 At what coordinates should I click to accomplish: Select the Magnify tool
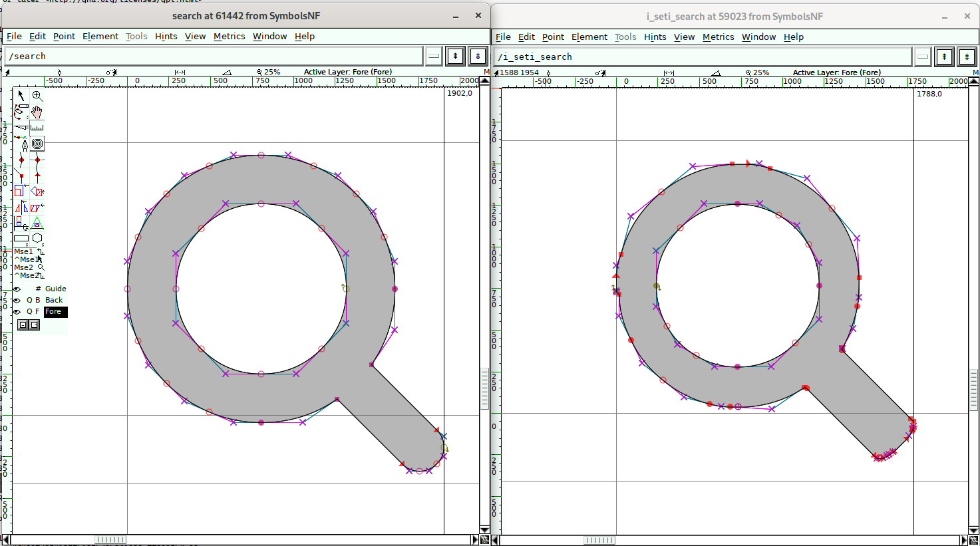(37, 95)
